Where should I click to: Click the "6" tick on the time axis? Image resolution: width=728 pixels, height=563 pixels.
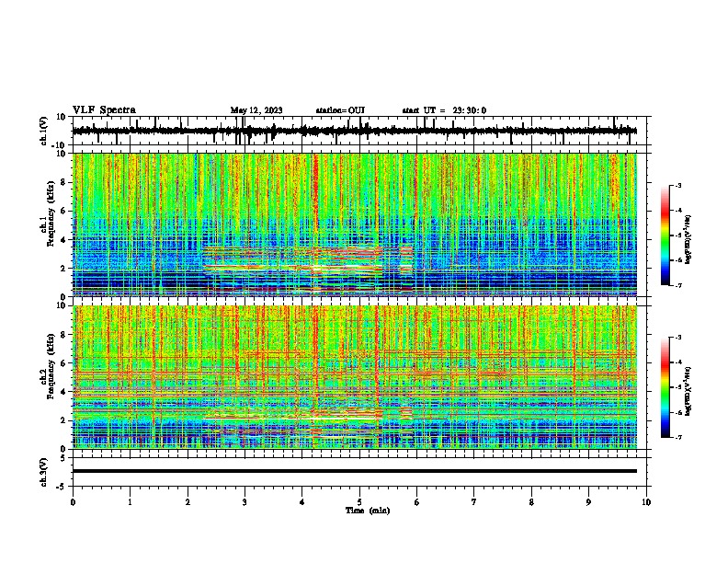(417, 502)
